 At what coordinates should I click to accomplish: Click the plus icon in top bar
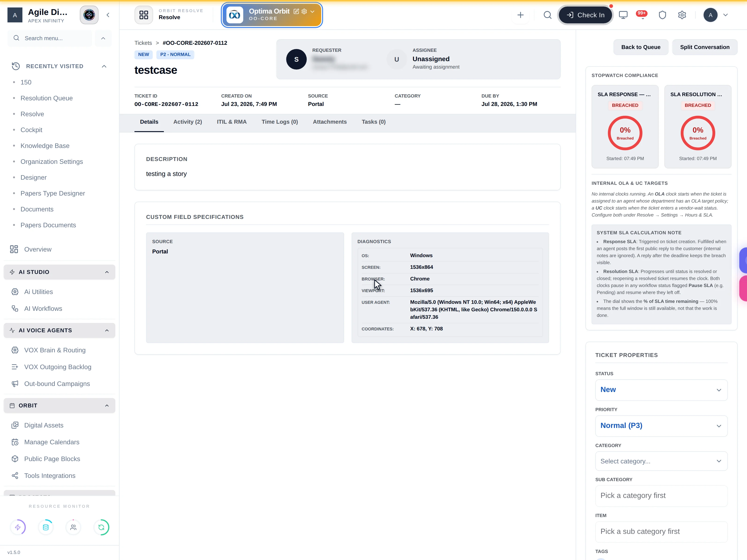[x=520, y=15]
